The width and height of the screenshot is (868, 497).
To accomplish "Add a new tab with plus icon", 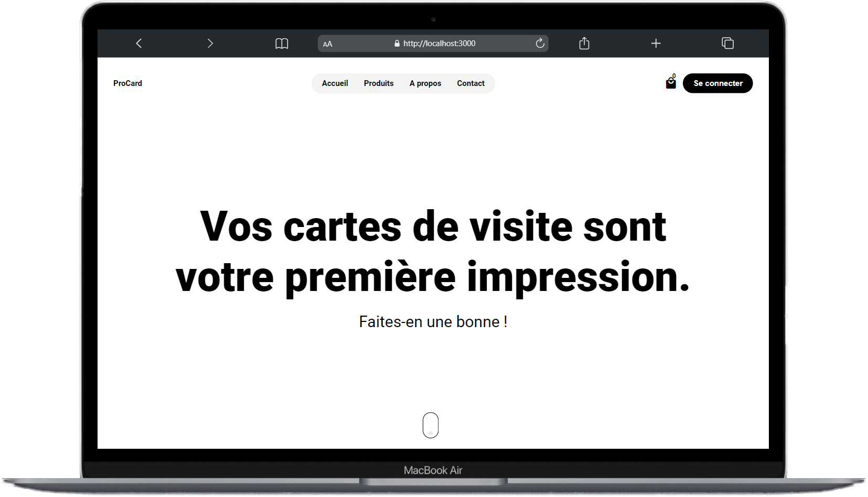I will tap(656, 44).
